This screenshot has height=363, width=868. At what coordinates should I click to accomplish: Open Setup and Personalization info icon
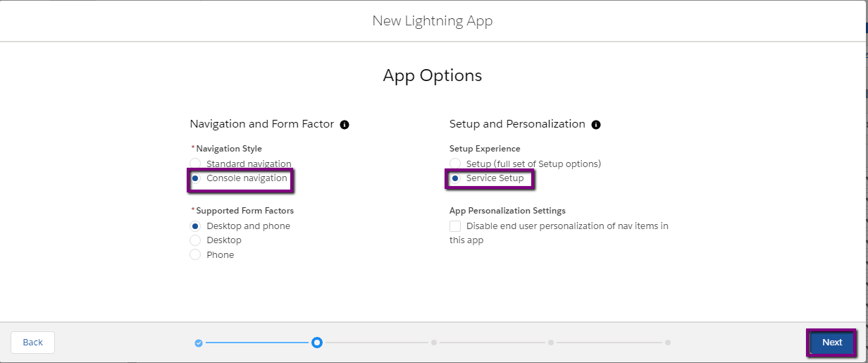click(x=596, y=125)
